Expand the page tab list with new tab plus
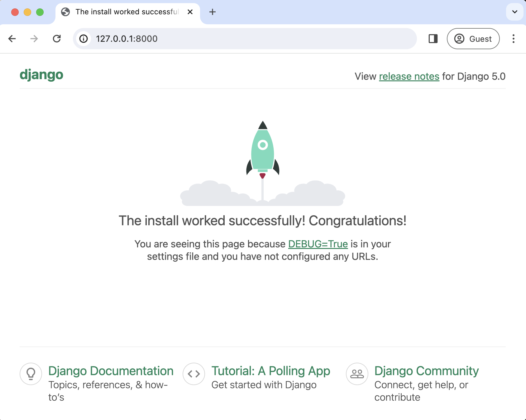 click(x=212, y=12)
